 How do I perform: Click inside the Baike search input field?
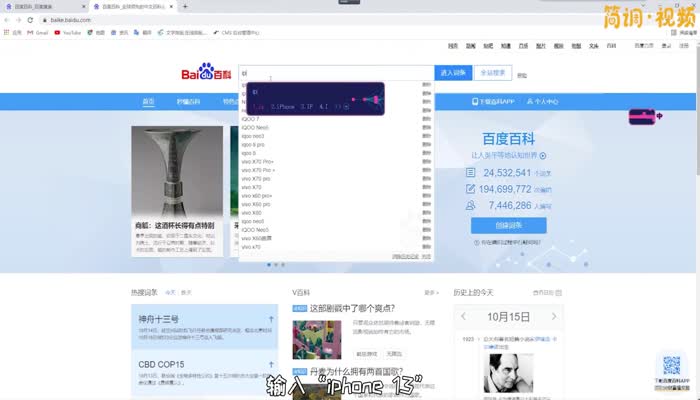point(330,73)
